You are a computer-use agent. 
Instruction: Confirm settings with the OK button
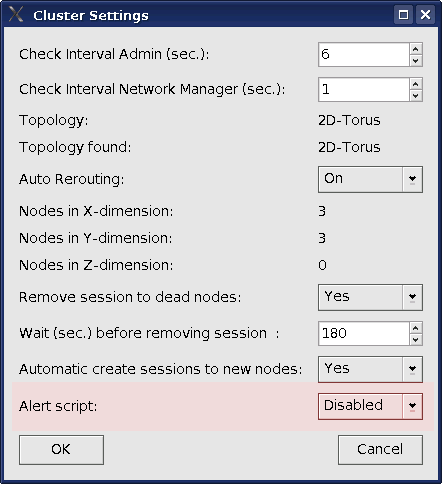61,449
